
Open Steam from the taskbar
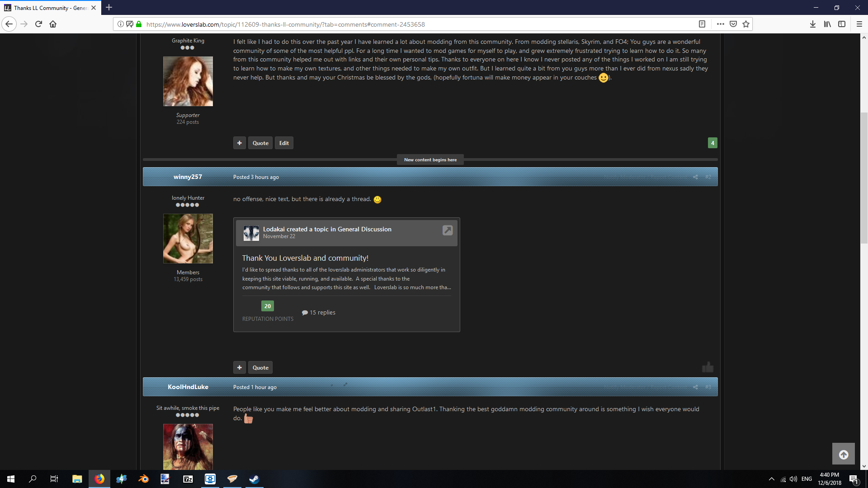254,479
